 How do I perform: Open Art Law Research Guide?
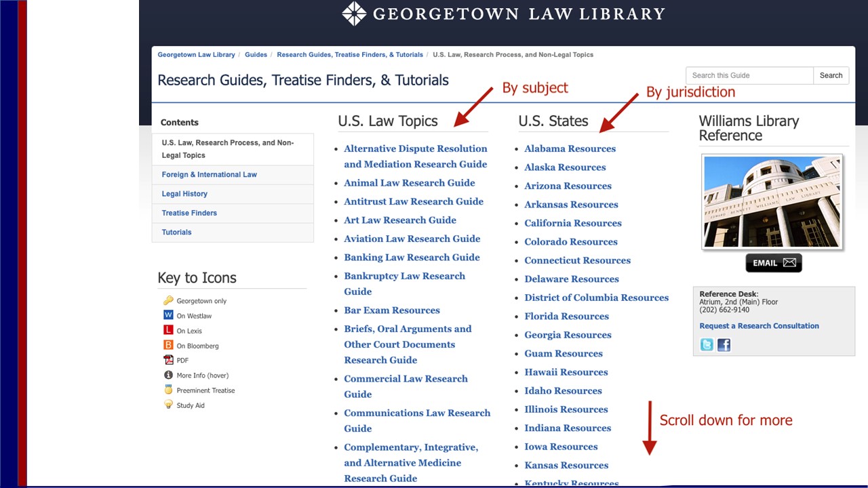400,220
